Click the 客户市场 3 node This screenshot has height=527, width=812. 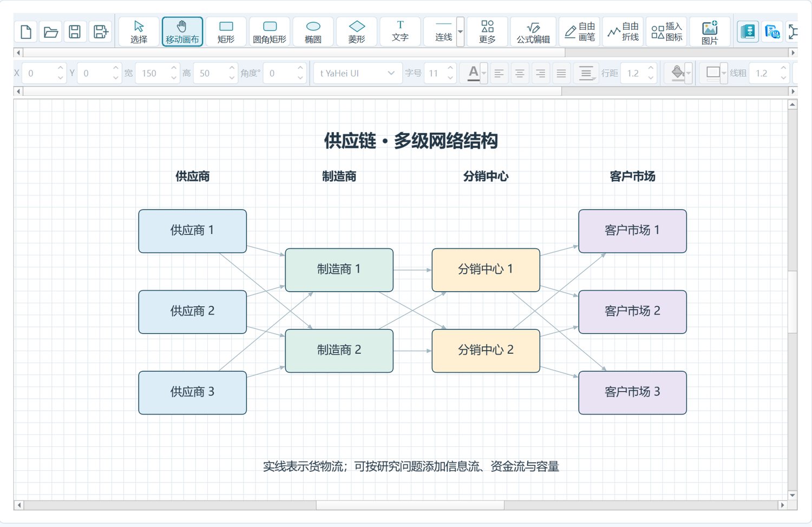click(x=633, y=393)
